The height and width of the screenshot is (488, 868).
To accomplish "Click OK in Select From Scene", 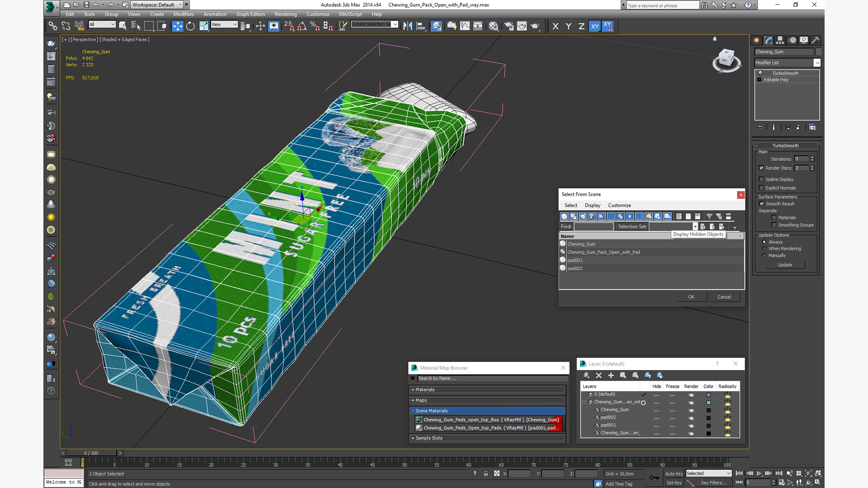I will (691, 297).
